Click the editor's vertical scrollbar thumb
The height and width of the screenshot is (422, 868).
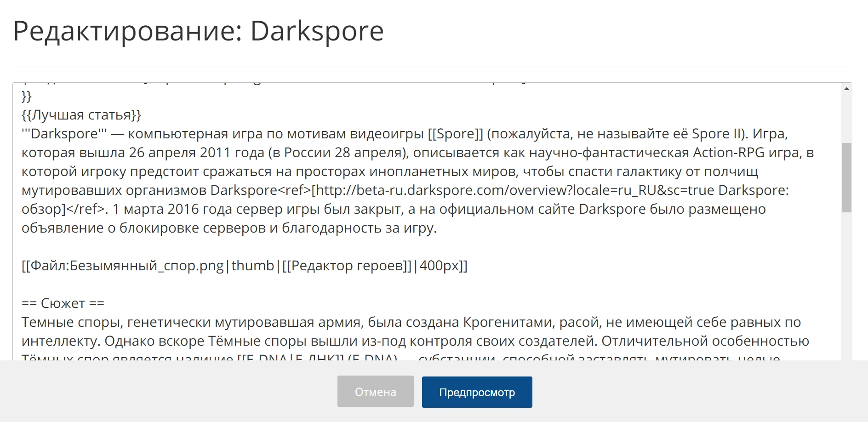coord(846,177)
